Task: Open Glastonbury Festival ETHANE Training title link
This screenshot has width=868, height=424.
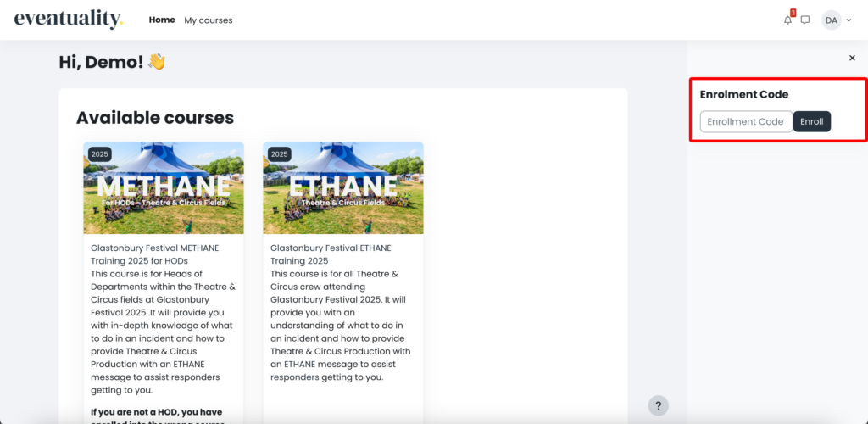Action: click(x=331, y=254)
